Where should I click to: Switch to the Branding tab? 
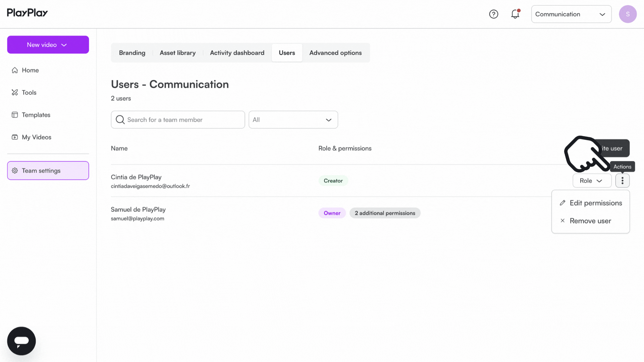coord(132,53)
